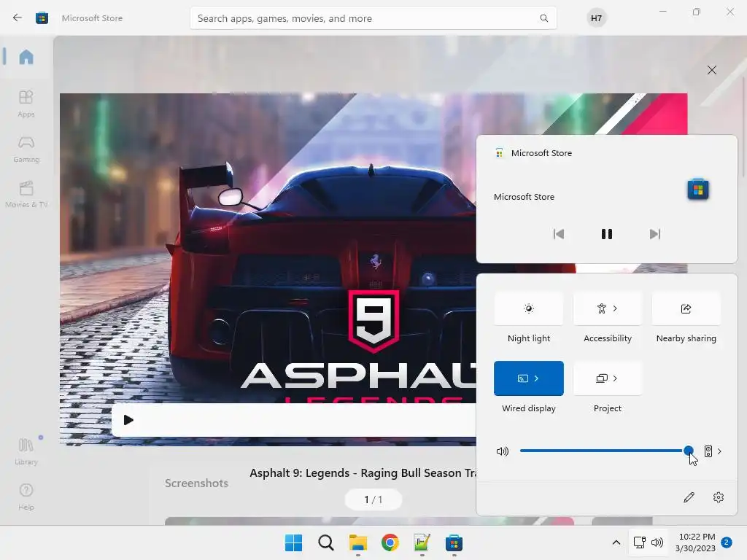
Task: Click the Microsoft Store icon in media flyout
Action: click(698, 190)
